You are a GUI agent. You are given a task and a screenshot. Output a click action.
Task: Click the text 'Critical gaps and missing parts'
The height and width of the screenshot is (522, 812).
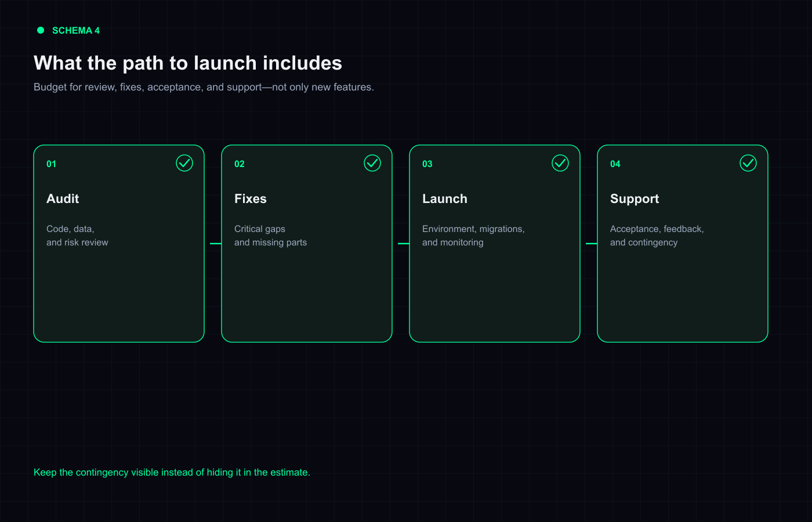tap(271, 235)
